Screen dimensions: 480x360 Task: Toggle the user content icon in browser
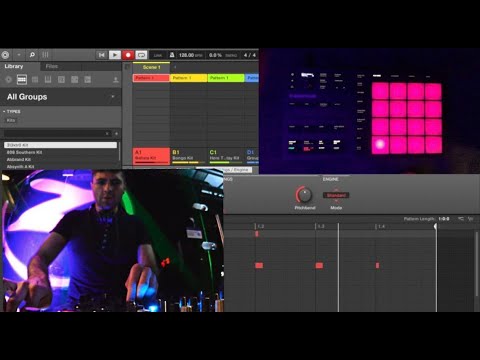coord(115,80)
